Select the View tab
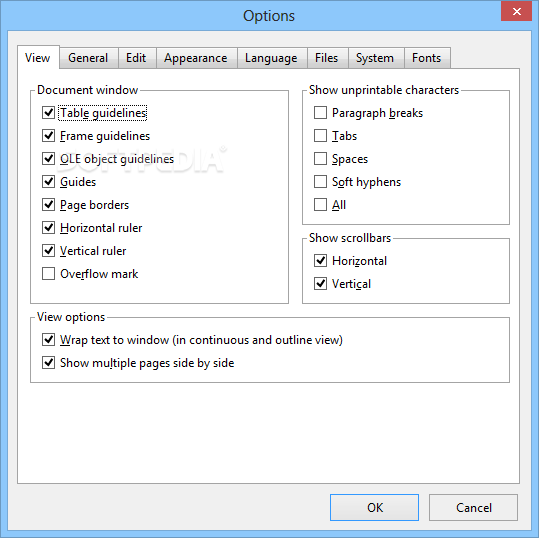 coord(38,57)
